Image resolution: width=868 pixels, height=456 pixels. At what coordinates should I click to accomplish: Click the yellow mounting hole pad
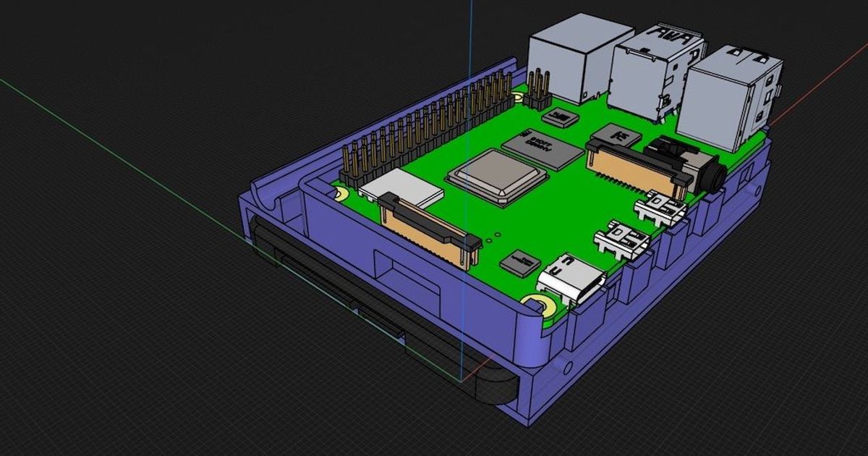(539, 304)
